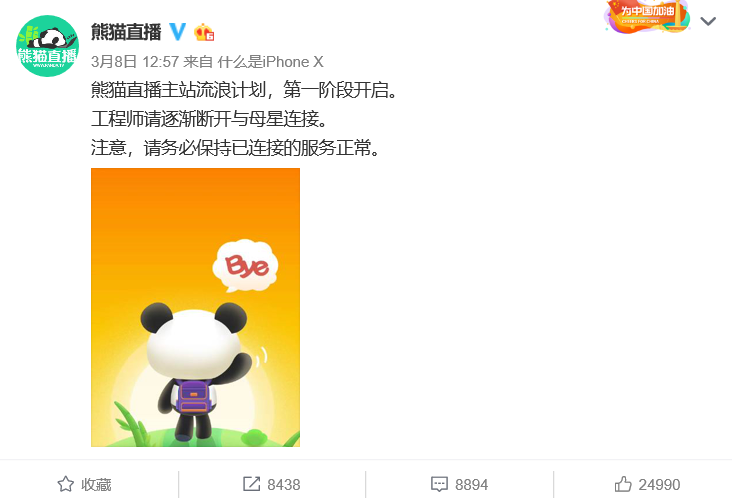Open reposts count 8438
The image size is (732, 504).
tap(284, 484)
